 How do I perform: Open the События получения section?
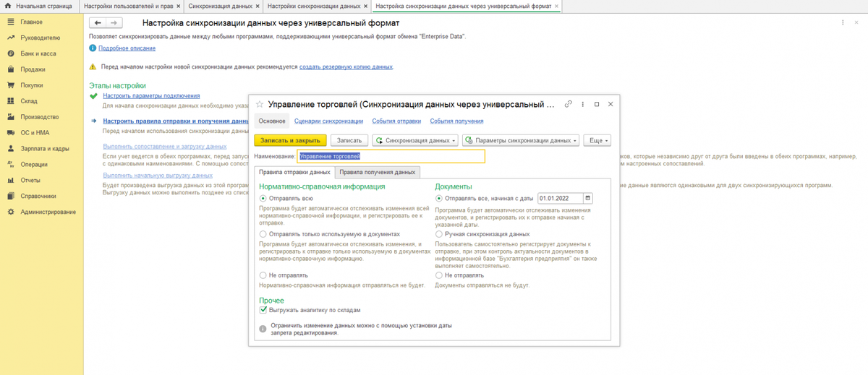(x=456, y=121)
